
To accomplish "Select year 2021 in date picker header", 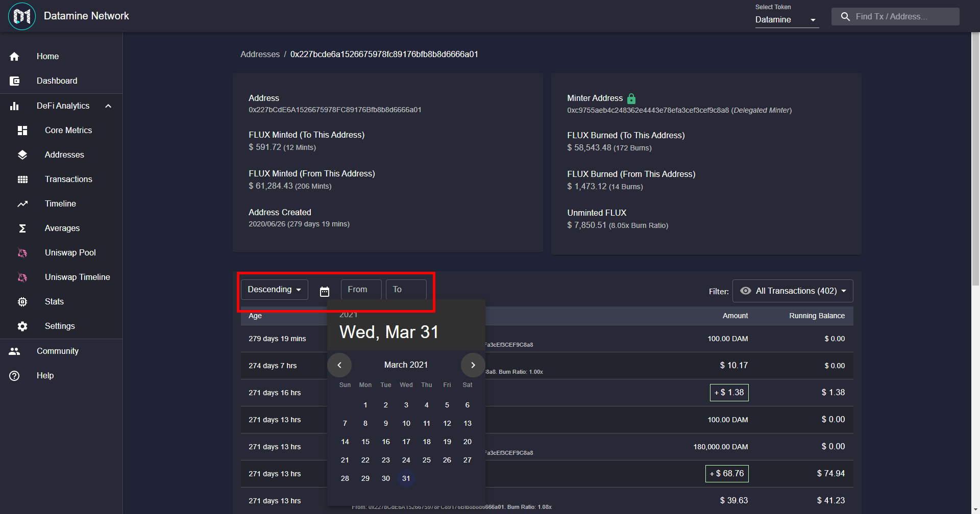I will point(349,315).
